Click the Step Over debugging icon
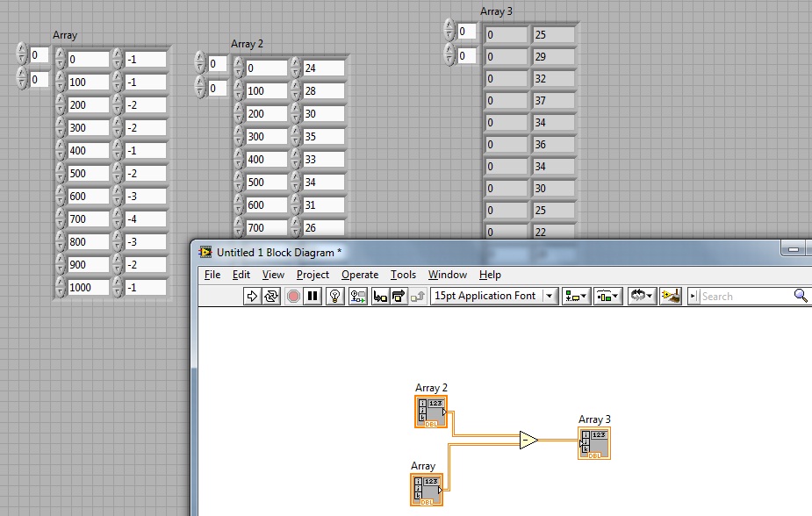This screenshot has width=812, height=516. 399,296
